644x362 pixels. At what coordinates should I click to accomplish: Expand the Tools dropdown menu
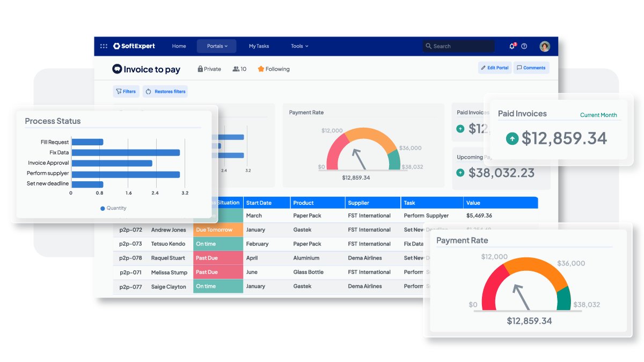pyautogui.click(x=299, y=46)
